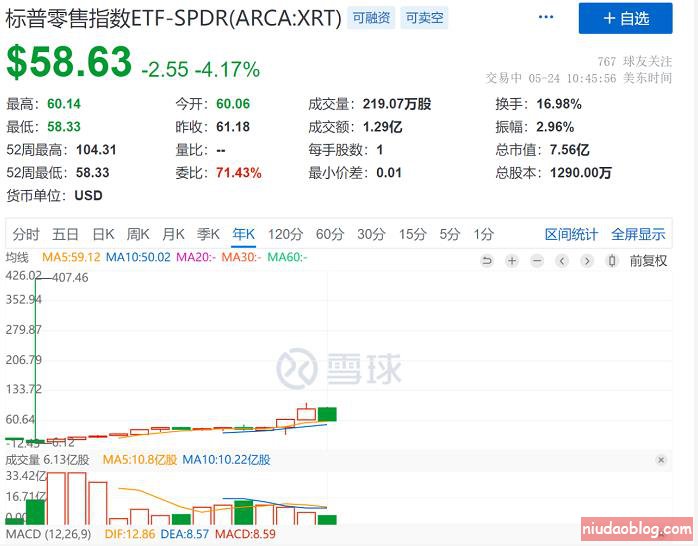Click 振幅 value 2.96%

click(x=555, y=127)
